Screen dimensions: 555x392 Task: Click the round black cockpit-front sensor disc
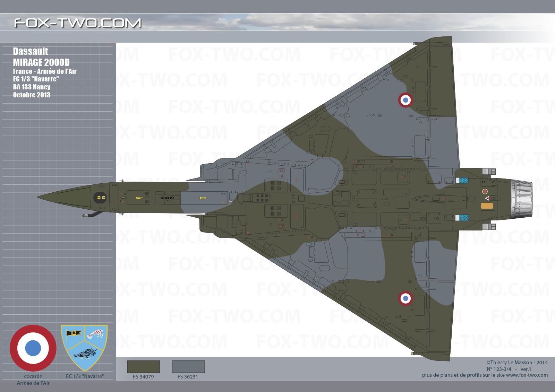tap(100, 198)
